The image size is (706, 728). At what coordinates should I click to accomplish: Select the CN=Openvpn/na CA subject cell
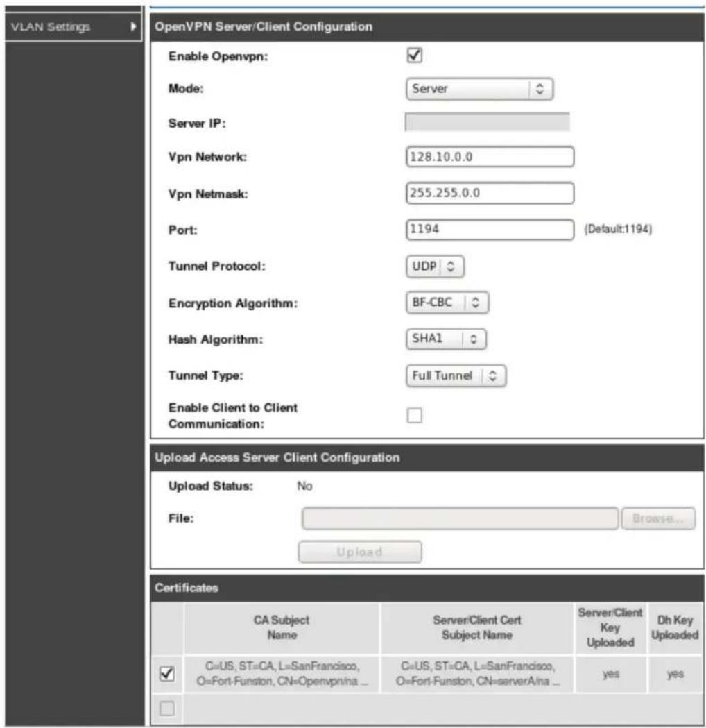282,674
